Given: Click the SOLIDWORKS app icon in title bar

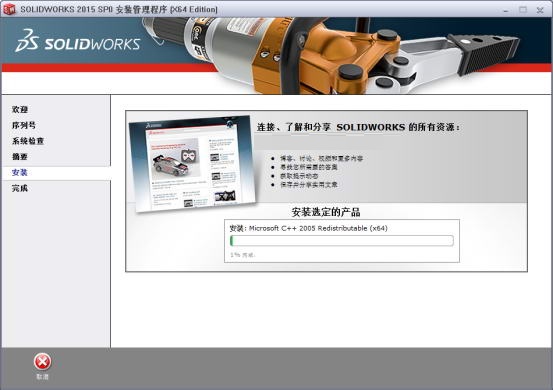Looking at the screenshot, I should point(9,9).
